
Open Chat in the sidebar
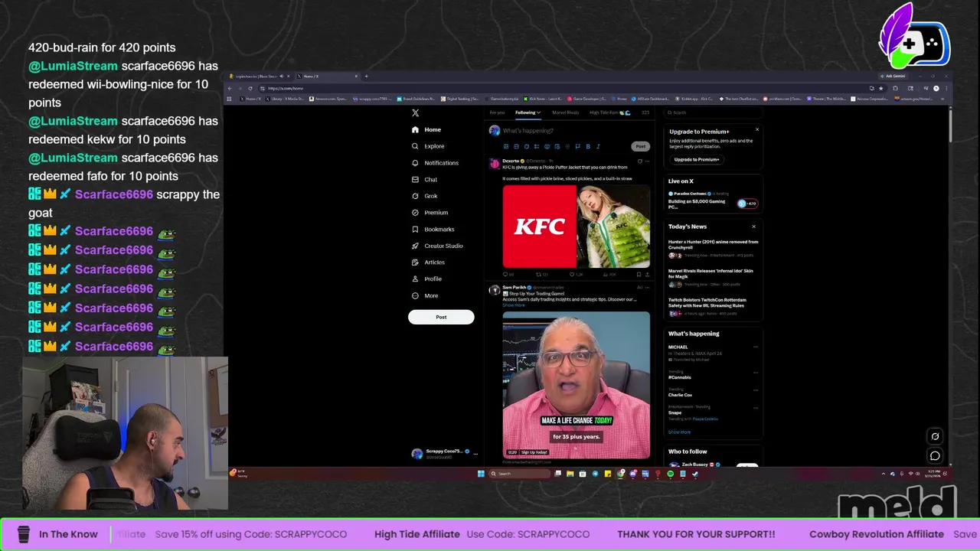424,179
